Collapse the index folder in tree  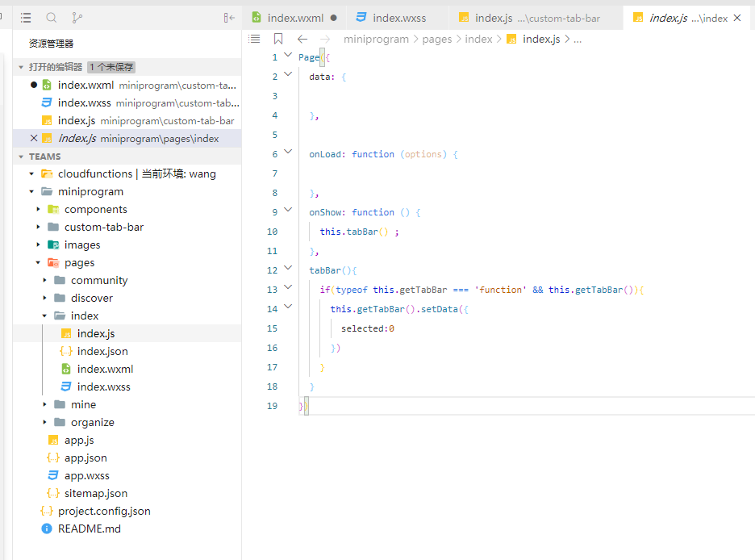point(45,316)
